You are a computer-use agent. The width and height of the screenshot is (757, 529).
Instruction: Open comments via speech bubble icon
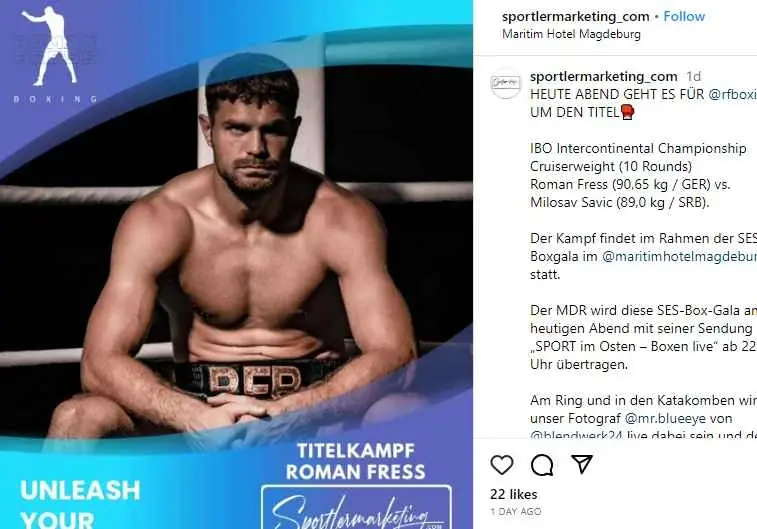pyautogui.click(x=542, y=465)
